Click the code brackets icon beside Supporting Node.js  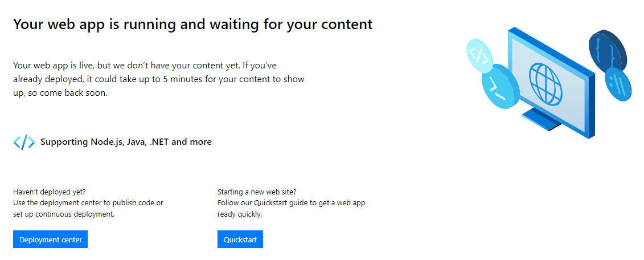tap(24, 142)
